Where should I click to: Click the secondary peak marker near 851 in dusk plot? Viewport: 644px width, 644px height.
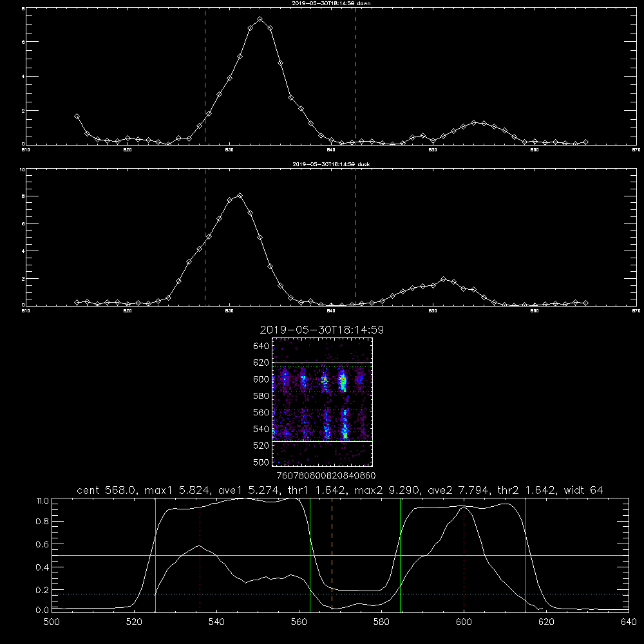click(x=443, y=279)
